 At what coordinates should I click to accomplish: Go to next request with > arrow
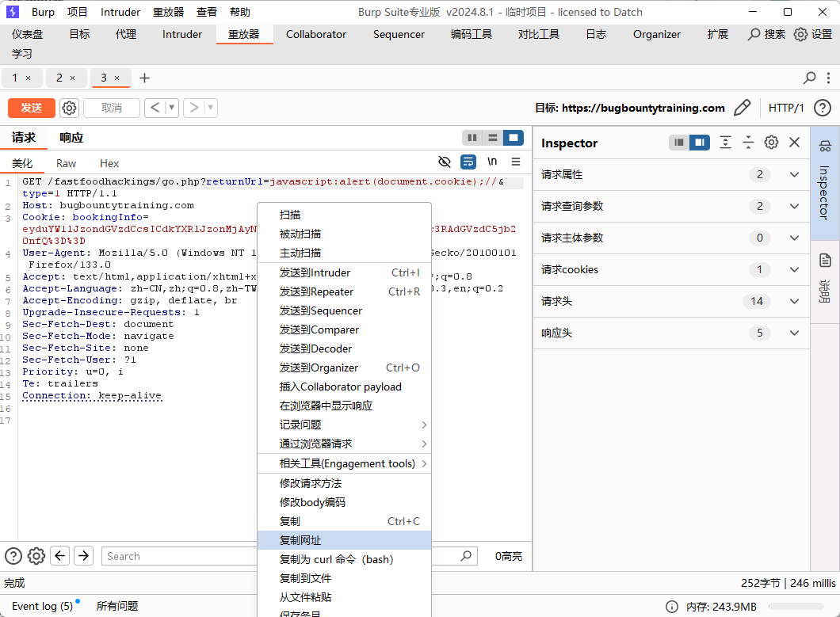(194, 108)
